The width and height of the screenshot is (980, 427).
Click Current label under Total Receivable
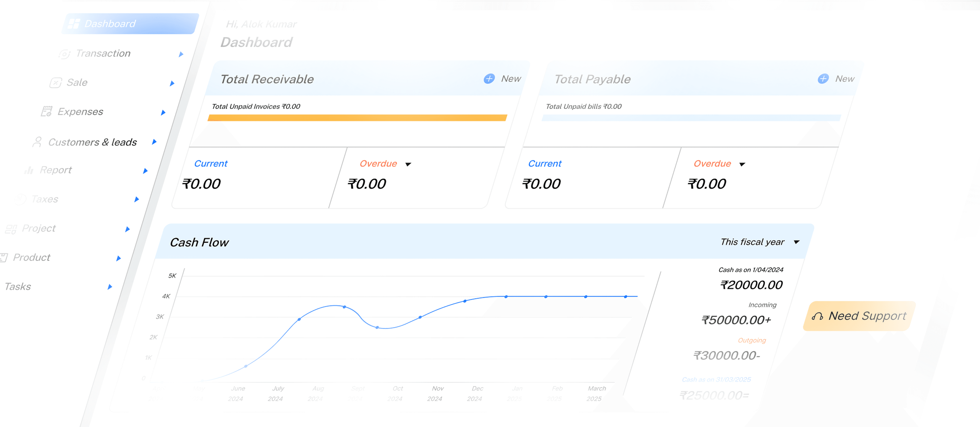click(x=211, y=164)
